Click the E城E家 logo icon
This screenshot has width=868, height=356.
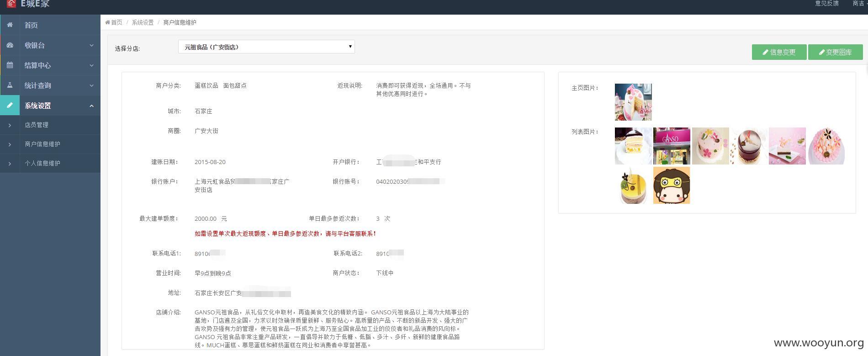pos(11,4)
